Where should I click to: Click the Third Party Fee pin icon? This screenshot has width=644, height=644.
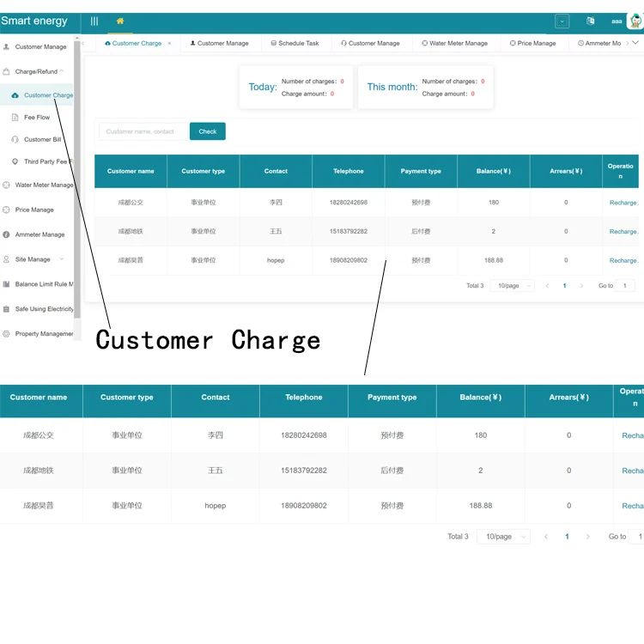pos(15,161)
